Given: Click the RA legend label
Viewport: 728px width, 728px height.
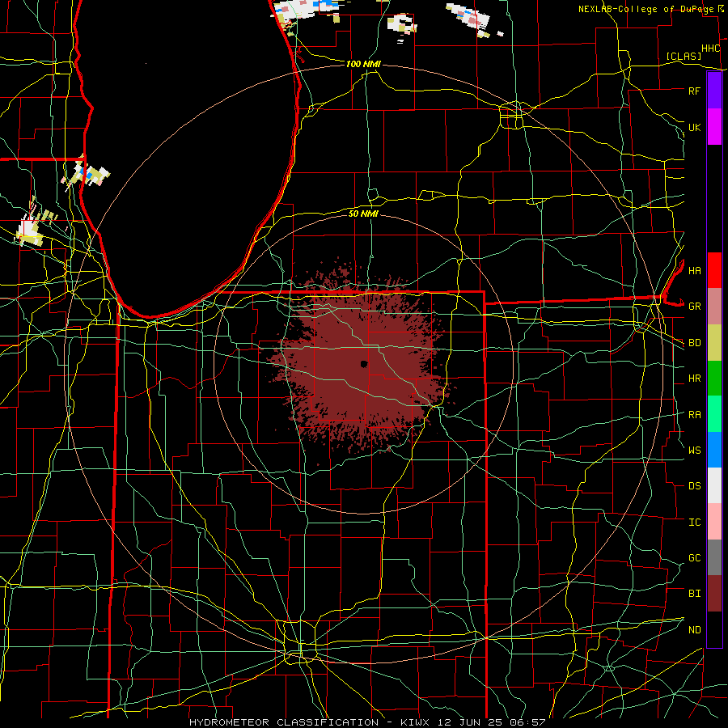Looking at the screenshot, I should (694, 415).
